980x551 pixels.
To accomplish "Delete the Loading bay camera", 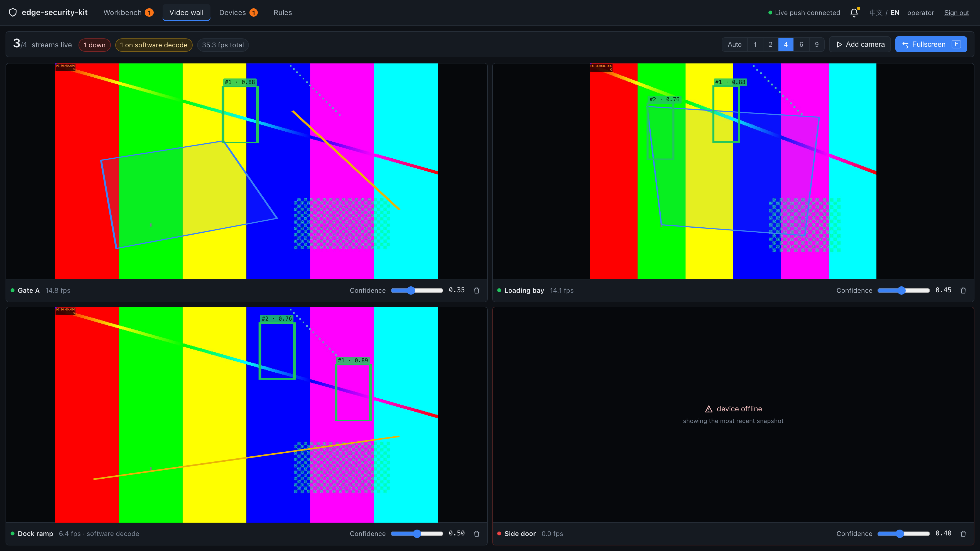I will tap(963, 291).
